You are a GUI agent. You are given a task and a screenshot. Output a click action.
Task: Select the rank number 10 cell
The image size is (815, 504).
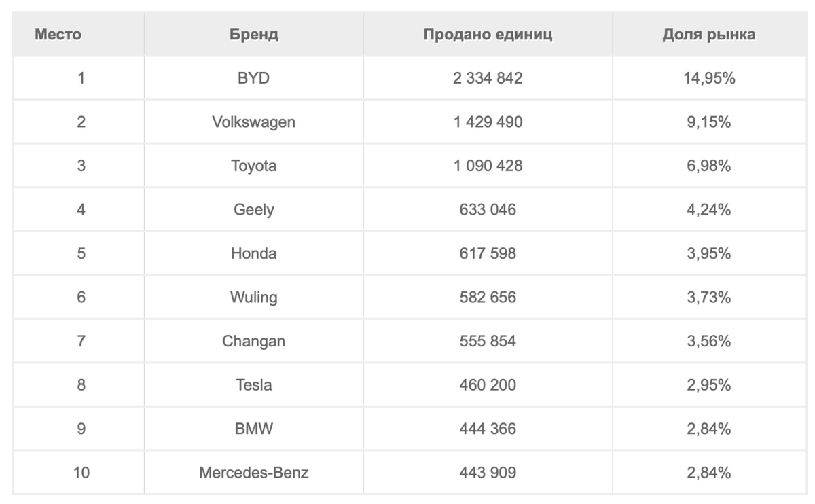[81, 473]
